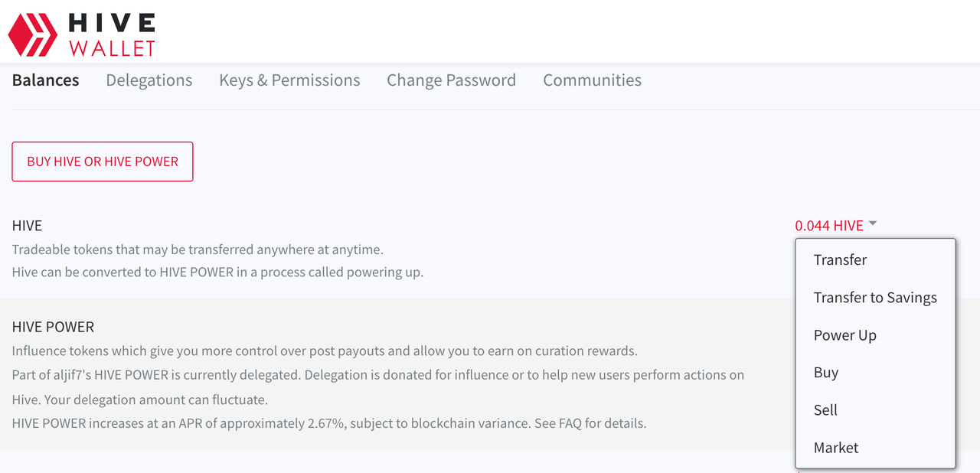Click the powering up description line
The width and height of the screenshot is (980, 473).
(x=217, y=272)
